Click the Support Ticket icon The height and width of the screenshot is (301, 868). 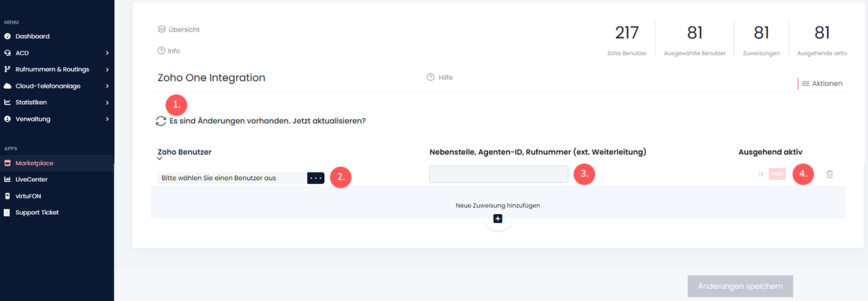[x=8, y=212]
